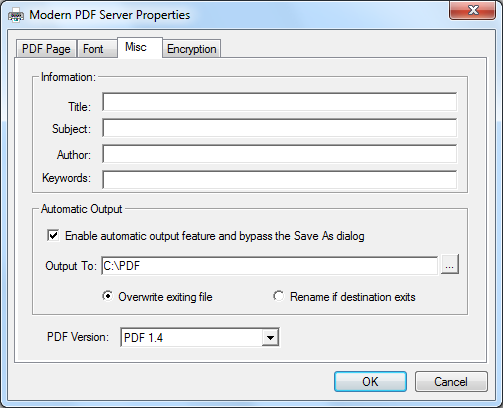Uncheck Enable automatic output feature checkbox
Viewport: 503px width, 408px height.
coord(53,235)
